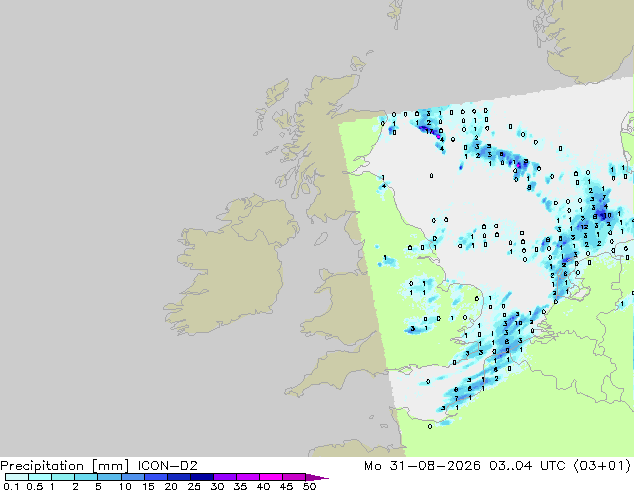Click the ICON-D2 model name label
634x490 pixels.
167,466
